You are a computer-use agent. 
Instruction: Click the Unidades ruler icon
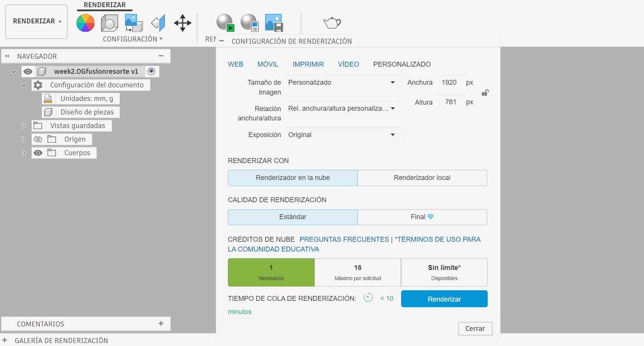48,99
